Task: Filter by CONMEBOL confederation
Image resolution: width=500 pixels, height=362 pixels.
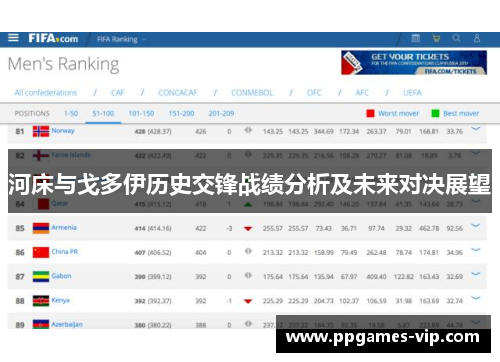Action: [x=252, y=93]
